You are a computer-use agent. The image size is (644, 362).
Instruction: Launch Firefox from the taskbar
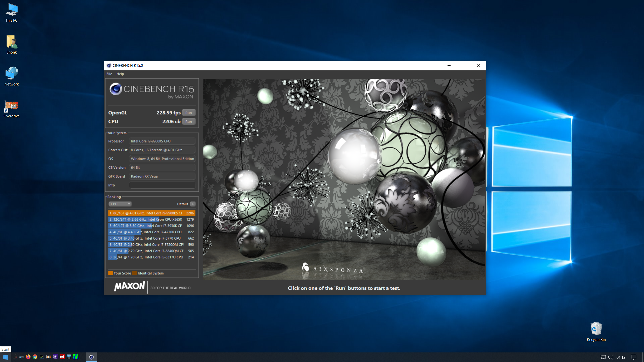pos(28,357)
